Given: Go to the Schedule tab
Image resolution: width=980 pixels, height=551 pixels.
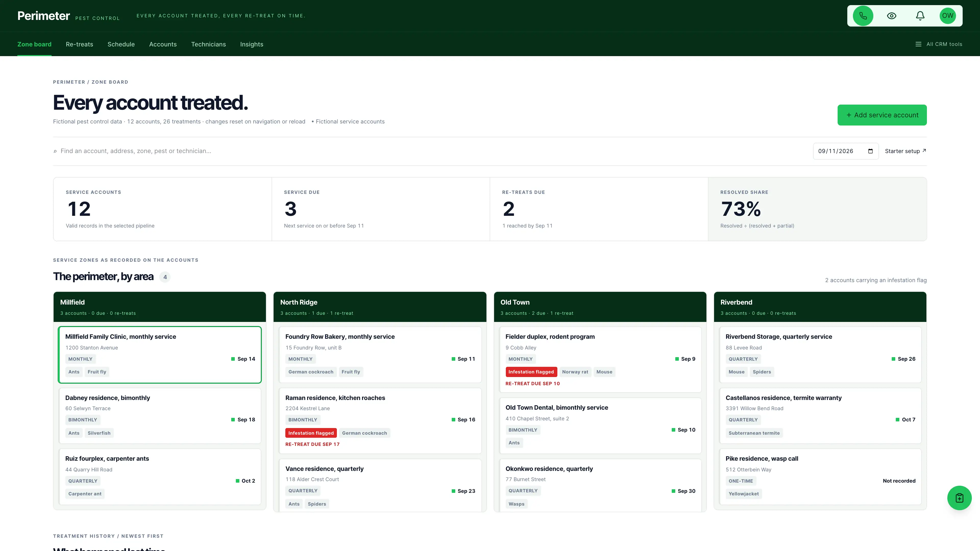Looking at the screenshot, I should 121,44.
